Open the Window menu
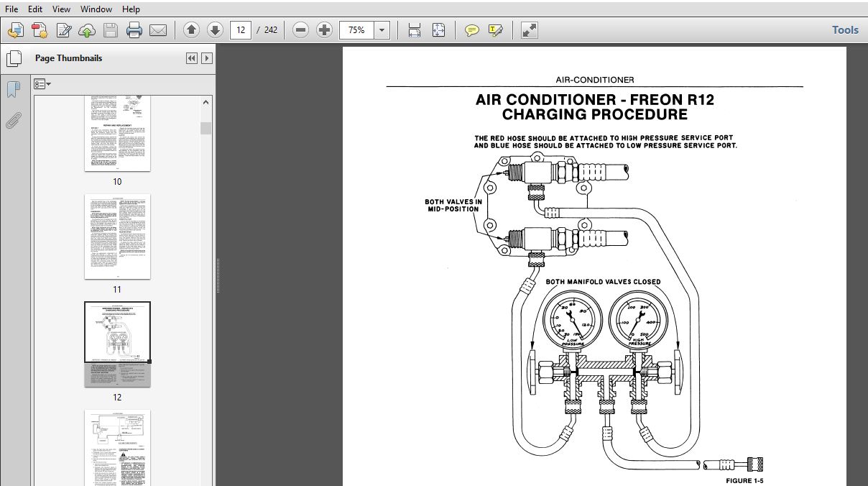868x486 pixels. click(96, 9)
